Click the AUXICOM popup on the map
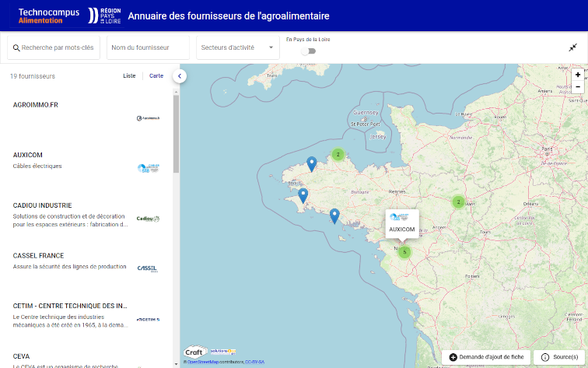Viewport: 588px width, 368px height. pyautogui.click(x=402, y=223)
